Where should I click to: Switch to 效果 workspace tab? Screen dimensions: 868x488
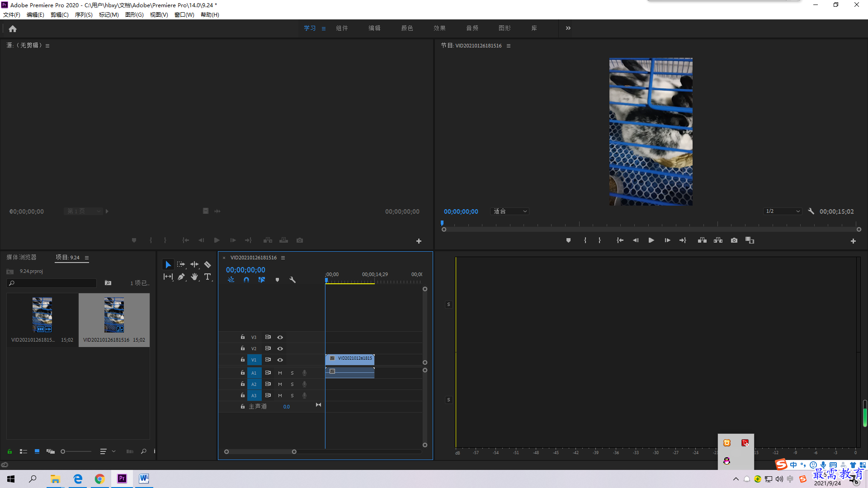coord(439,28)
